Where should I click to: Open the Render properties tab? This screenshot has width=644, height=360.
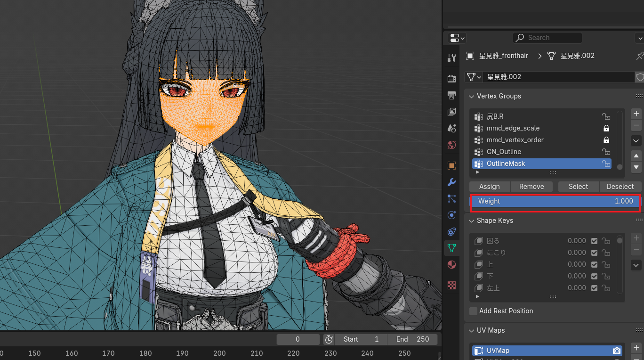click(451, 79)
